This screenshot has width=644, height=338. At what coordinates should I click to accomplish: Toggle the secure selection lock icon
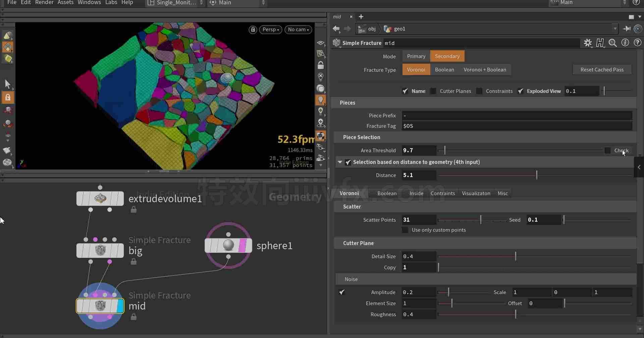pyautogui.click(x=8, y=98)
